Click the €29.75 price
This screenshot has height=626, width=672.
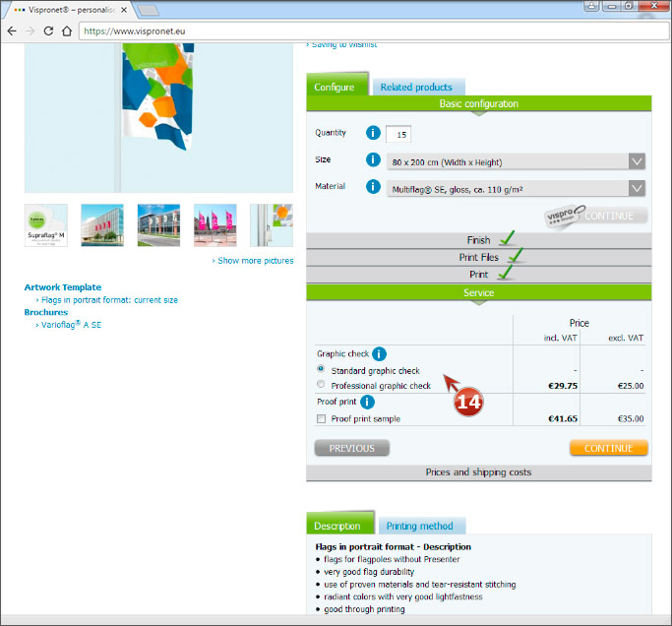click(x=563, y=386)
